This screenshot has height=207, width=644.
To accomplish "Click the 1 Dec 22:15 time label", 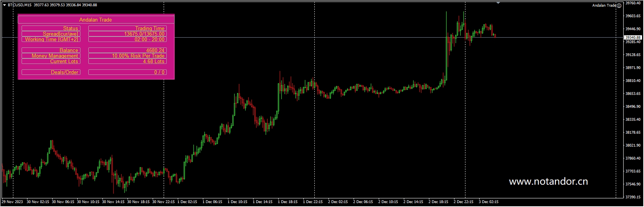I will click(x=313, y=202).
